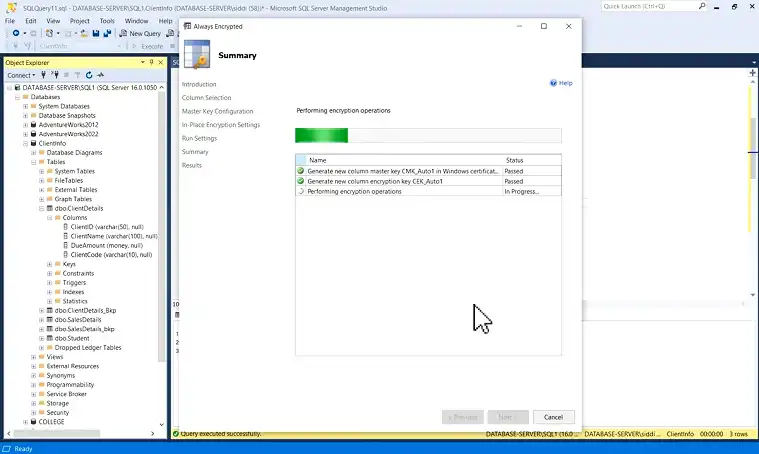Screen dimensions: 759x454
Task: Click the Save disk icon
Action: 96,33
